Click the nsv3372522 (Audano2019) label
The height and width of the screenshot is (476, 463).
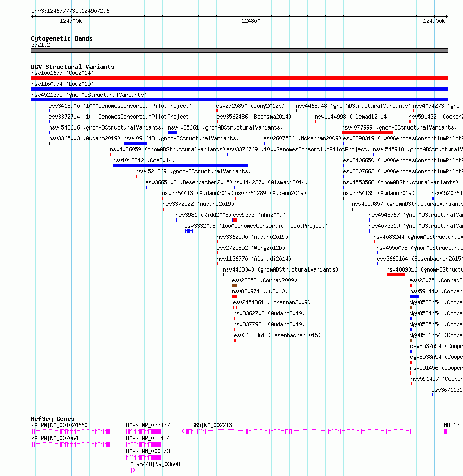(198, 204)
